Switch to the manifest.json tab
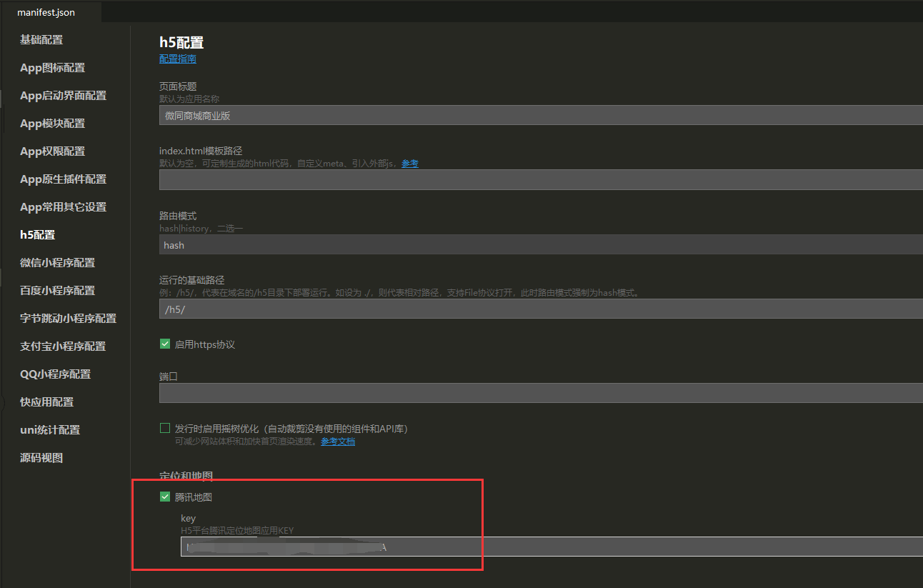 (46, 12)
